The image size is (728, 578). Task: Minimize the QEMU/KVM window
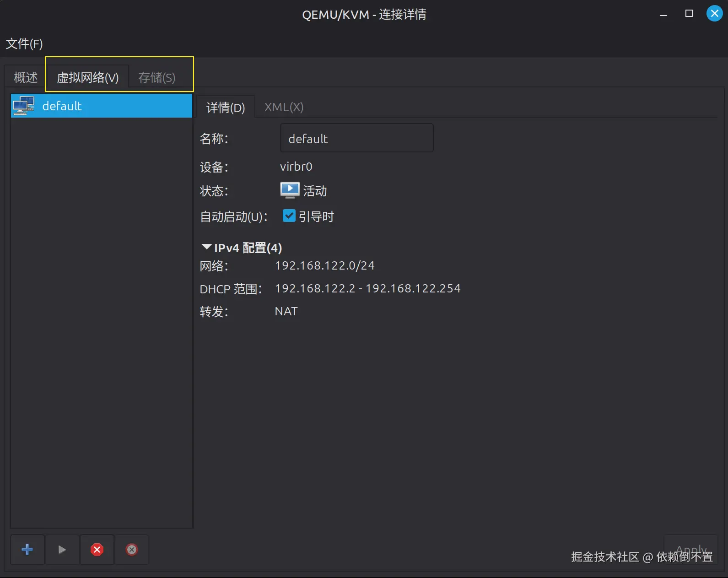(x=663, y=14)
